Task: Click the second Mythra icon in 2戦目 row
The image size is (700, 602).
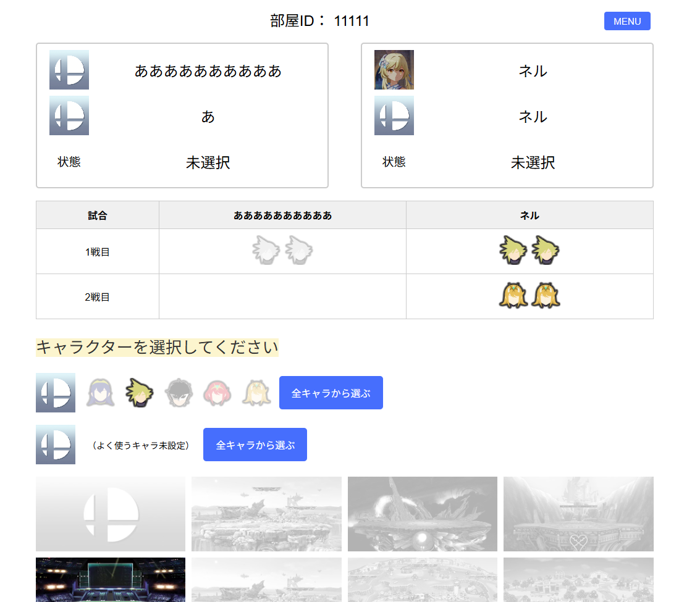Action: click(x=546, y=295)
